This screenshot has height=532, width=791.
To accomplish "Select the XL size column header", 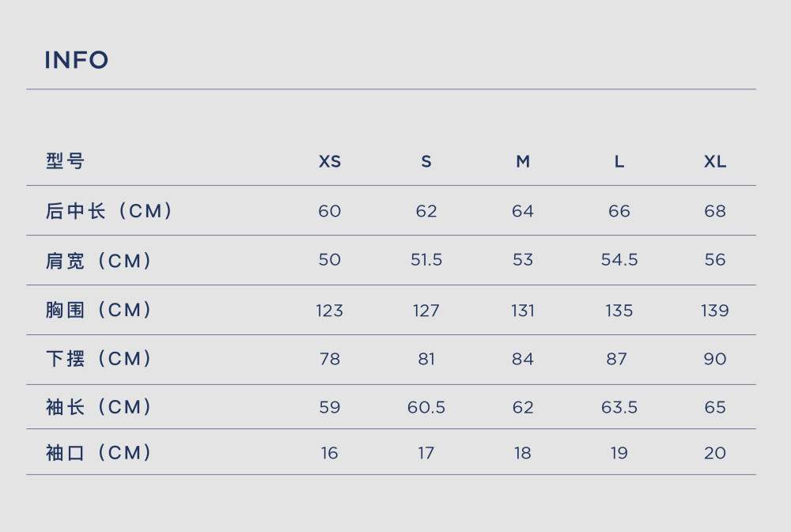I will [x=715, y=161].
